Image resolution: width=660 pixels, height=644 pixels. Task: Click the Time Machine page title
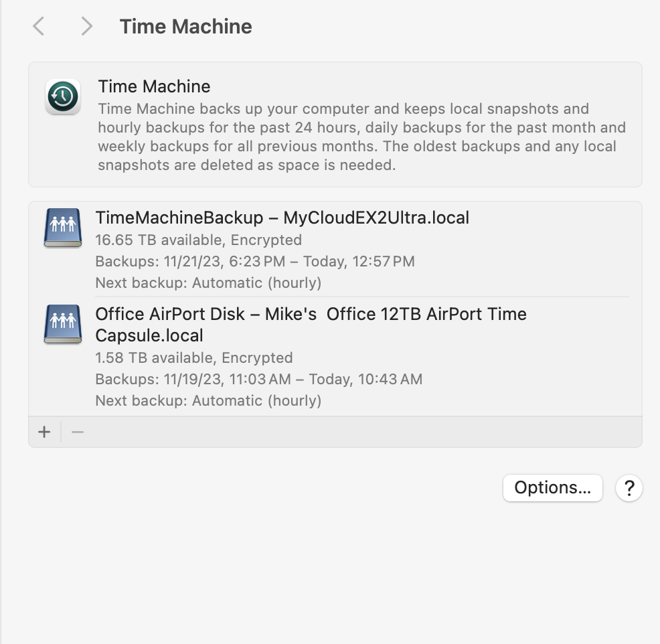tap(185, 27)
